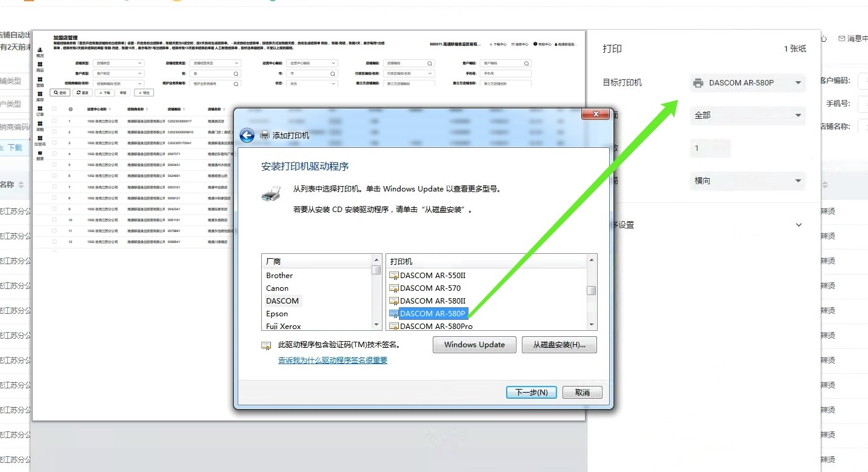Click the 从磁盘安装(H)... button

pyautogui.click(x=559, y=345)
